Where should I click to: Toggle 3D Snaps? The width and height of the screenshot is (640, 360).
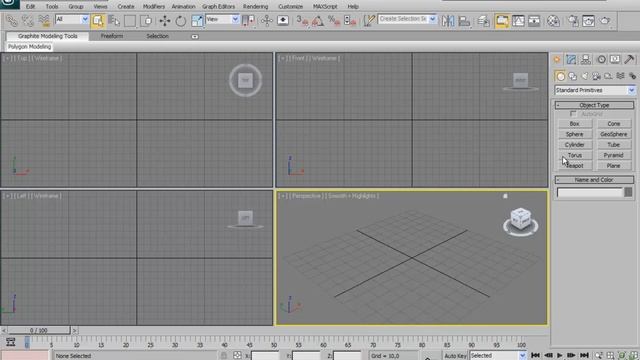302,21
